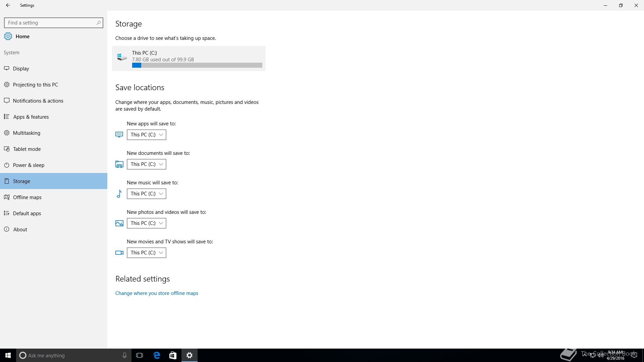The height and width of the screenshot is (362, 644).
Task: Click the back arrow in Settings
Action: click(x=8, y=5)
